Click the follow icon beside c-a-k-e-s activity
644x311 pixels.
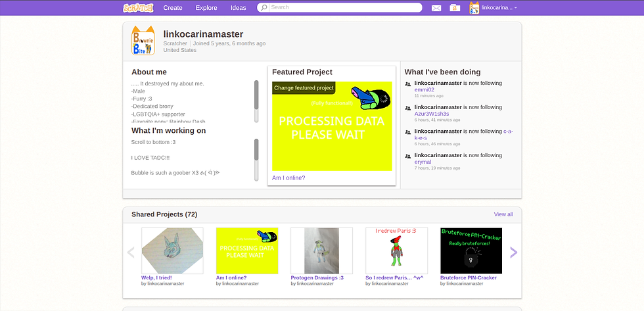coord(408,132)
